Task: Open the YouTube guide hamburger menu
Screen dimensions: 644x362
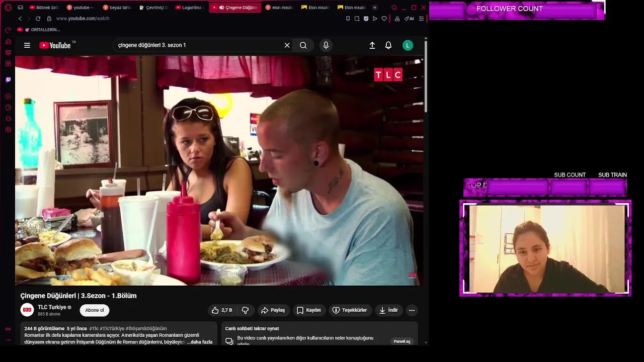Action: click(27, 45)
